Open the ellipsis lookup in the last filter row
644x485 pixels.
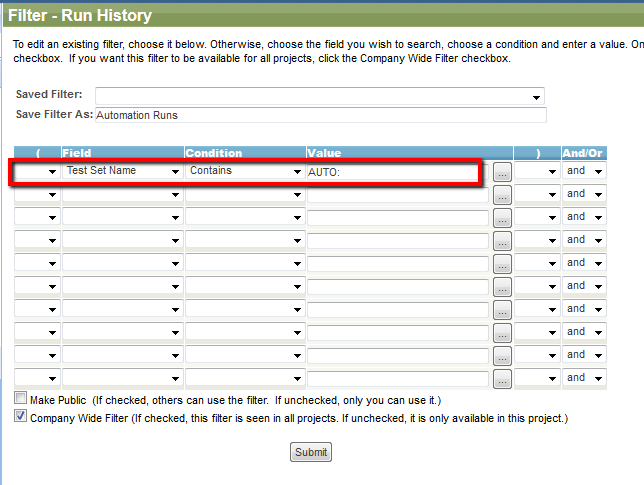pyautogui.click(x=502, y=379)
